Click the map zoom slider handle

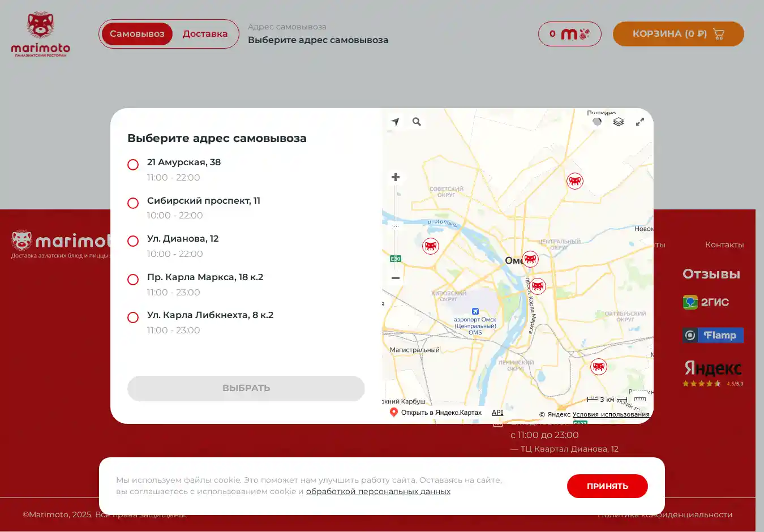[396, 225]
